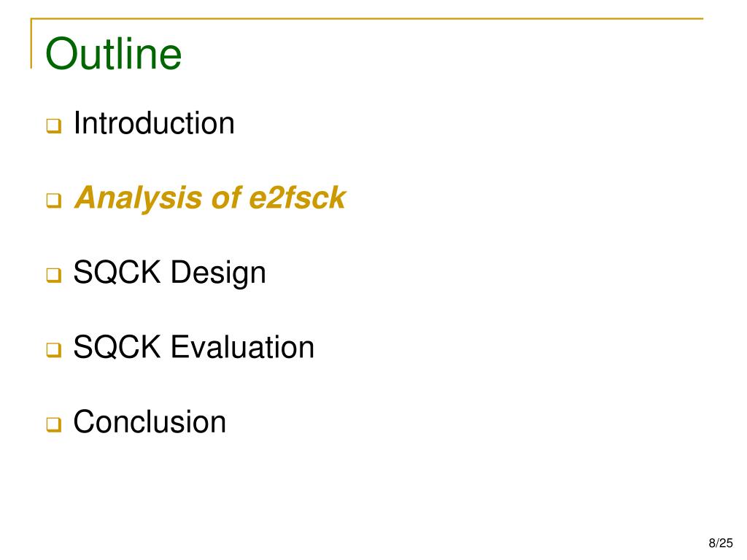Click the word e2fsck in the highlighted item

tap(298, 198)
